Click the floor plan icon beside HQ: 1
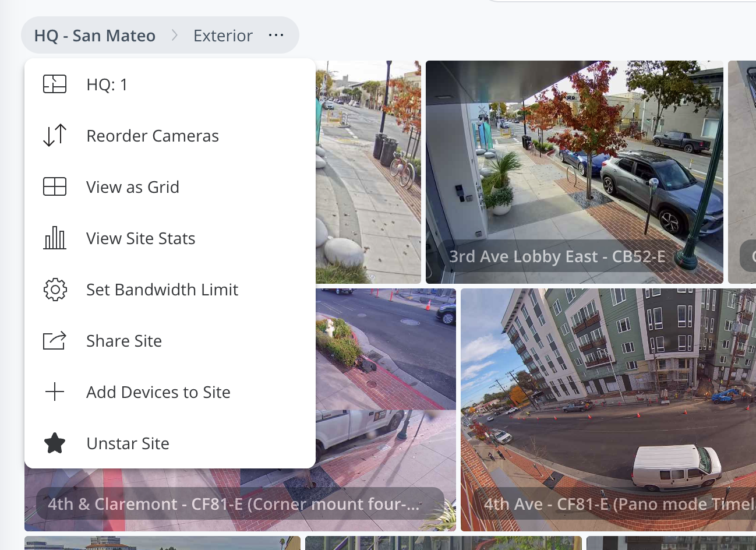Image resolution: width=756 pixels, height=550 pixels. coord(55,84)
